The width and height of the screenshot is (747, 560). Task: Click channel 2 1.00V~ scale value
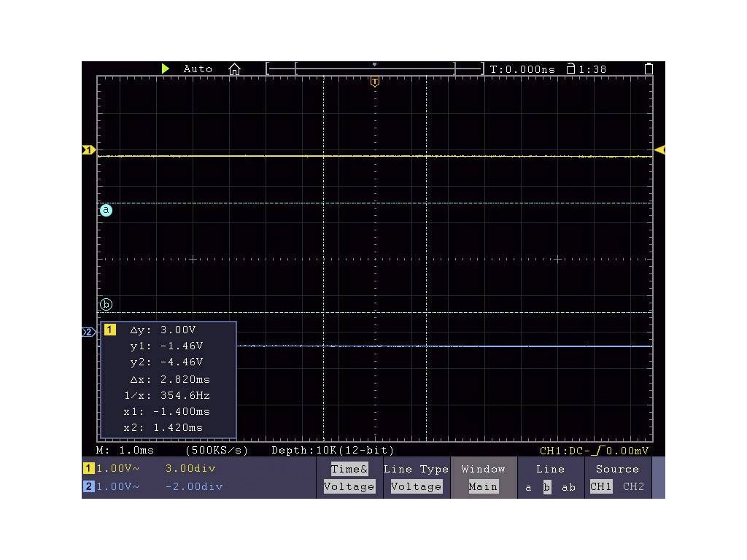click(x=118, y=486)
